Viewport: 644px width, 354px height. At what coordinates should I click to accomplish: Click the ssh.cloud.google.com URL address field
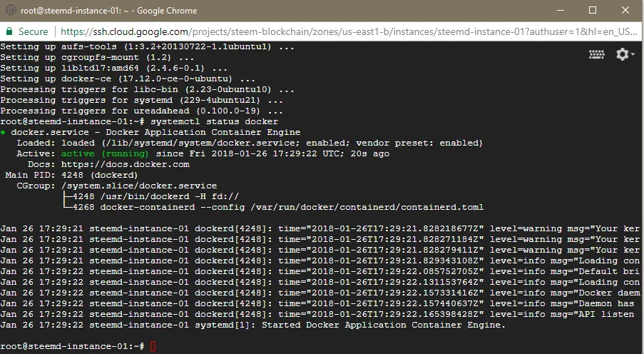click(348, 31)
